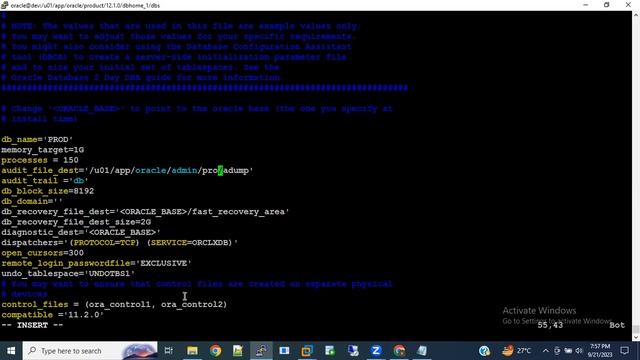Click the meet-now camera tray icon

click(x=557, y=351)
